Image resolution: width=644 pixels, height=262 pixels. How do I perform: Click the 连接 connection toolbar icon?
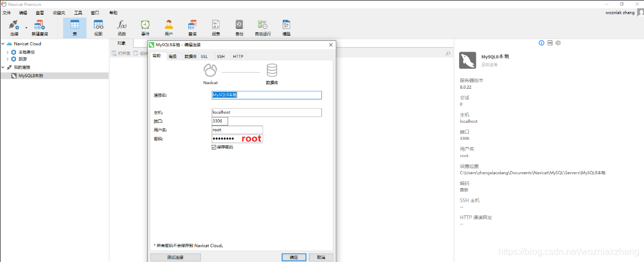pos(14,27)
